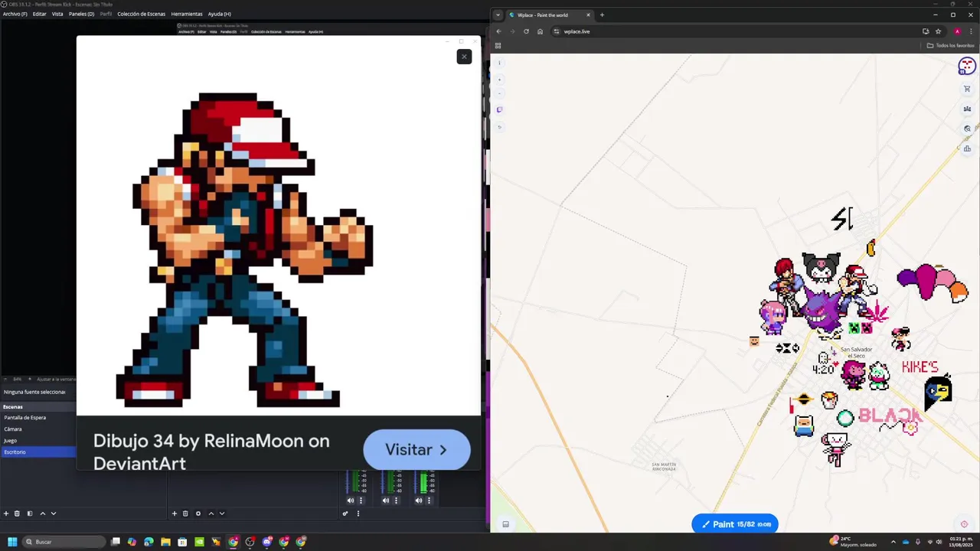
Task: Select the Cámara scene in OBS
Action: point(38,429)
